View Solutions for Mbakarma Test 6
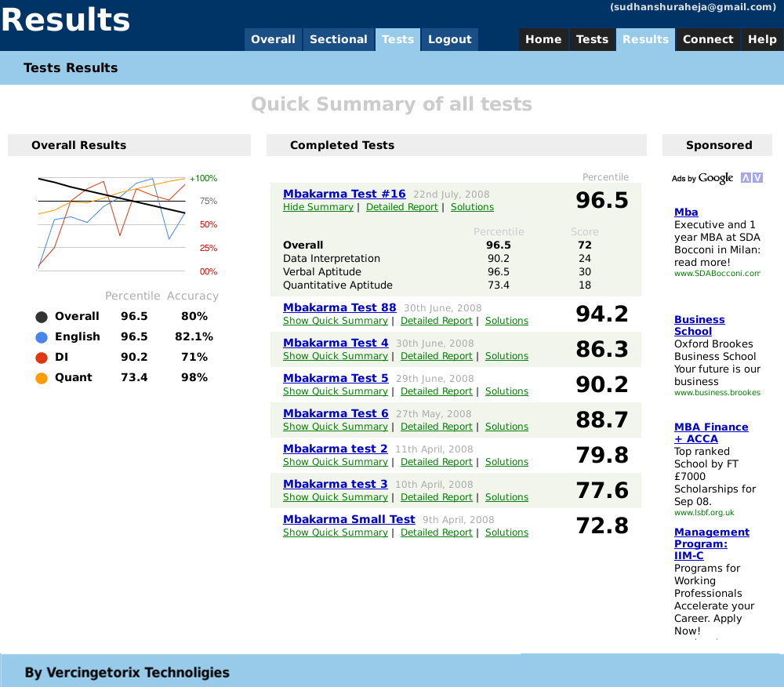The width and height of the screenshot is (784, 687). (x=506, y=427)
